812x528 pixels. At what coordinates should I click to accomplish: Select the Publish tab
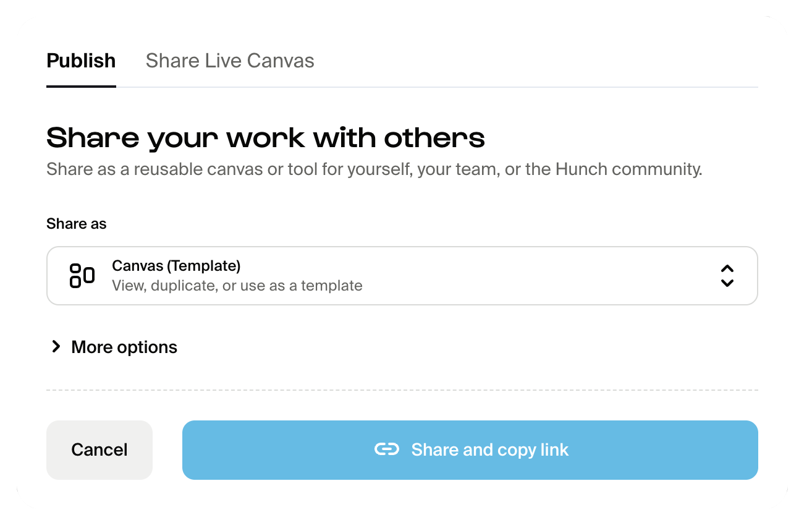pyautogui.click(x=81, y=61)
